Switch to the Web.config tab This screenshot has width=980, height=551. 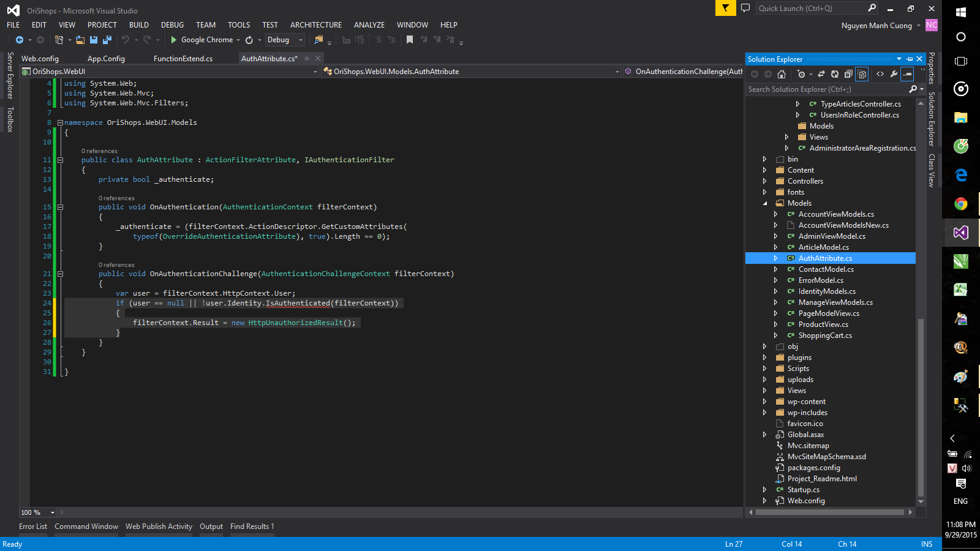[x=40, y=58]
